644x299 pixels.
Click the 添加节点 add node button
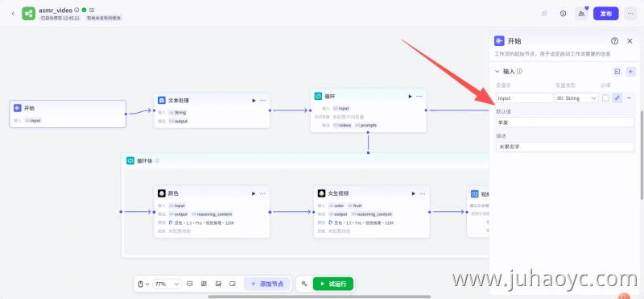pyautogui.click(x=267, y=284)
